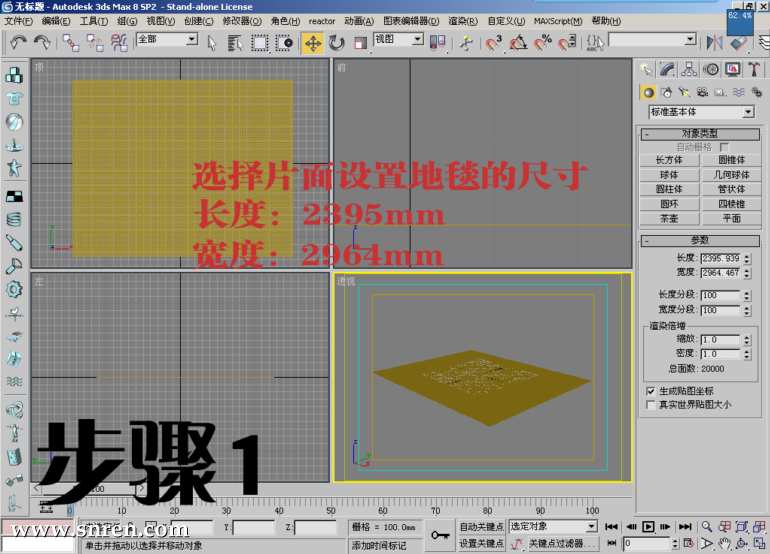770x554 pixels.
Task: Click the Redo arrow in main toolbar
Action: [42, 43]
